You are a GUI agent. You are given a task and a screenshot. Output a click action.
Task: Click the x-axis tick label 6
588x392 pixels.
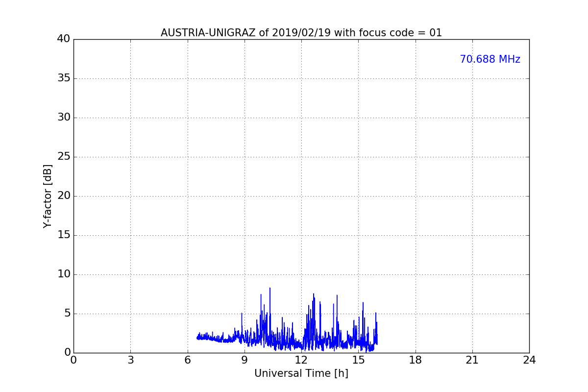[188, 360]
